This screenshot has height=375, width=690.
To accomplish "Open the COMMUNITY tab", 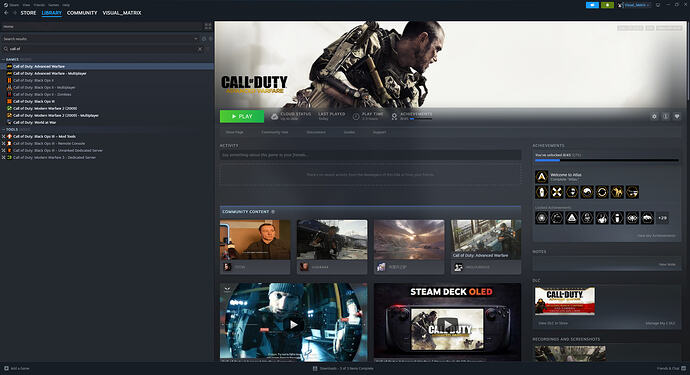I will pos(82,13).
